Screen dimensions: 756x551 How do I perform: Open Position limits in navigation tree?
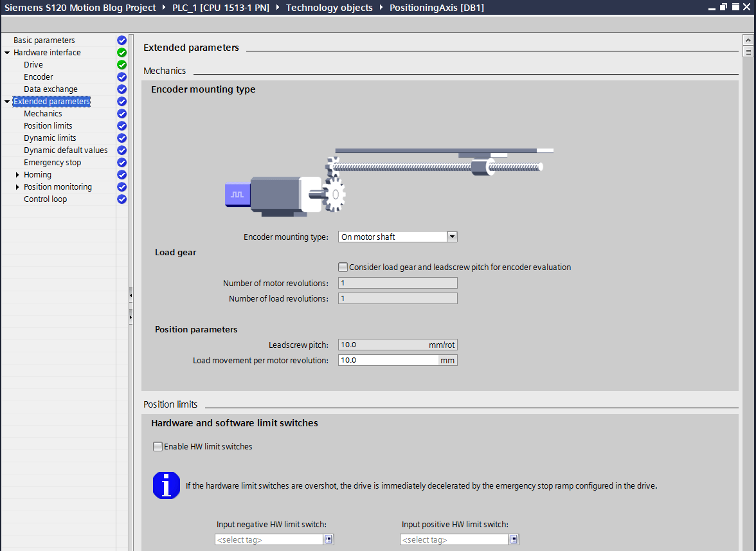pos(48,126)
